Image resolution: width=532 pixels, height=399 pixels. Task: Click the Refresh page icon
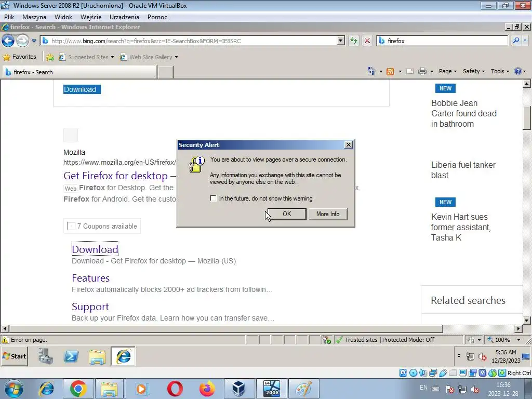(354, 41)
